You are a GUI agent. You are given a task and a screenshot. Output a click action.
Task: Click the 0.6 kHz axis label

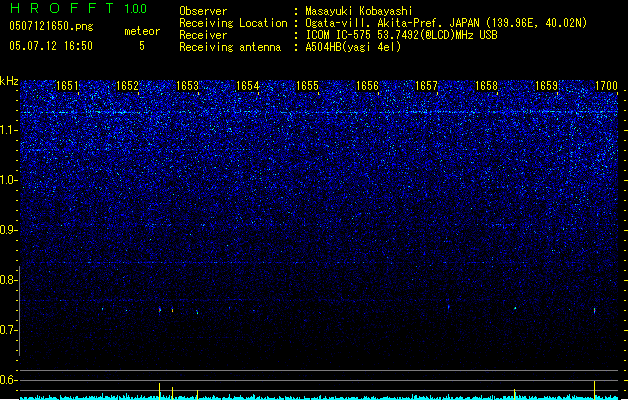(x=8, y=380)
